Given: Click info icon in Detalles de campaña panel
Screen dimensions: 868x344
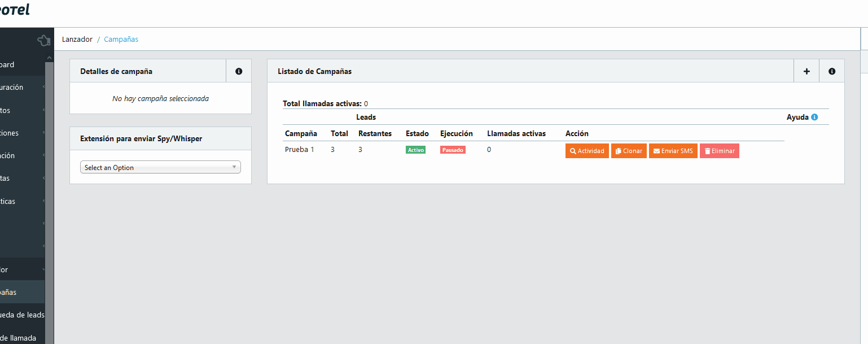Looking at the screenshot, I should click(x=239, y=72).
